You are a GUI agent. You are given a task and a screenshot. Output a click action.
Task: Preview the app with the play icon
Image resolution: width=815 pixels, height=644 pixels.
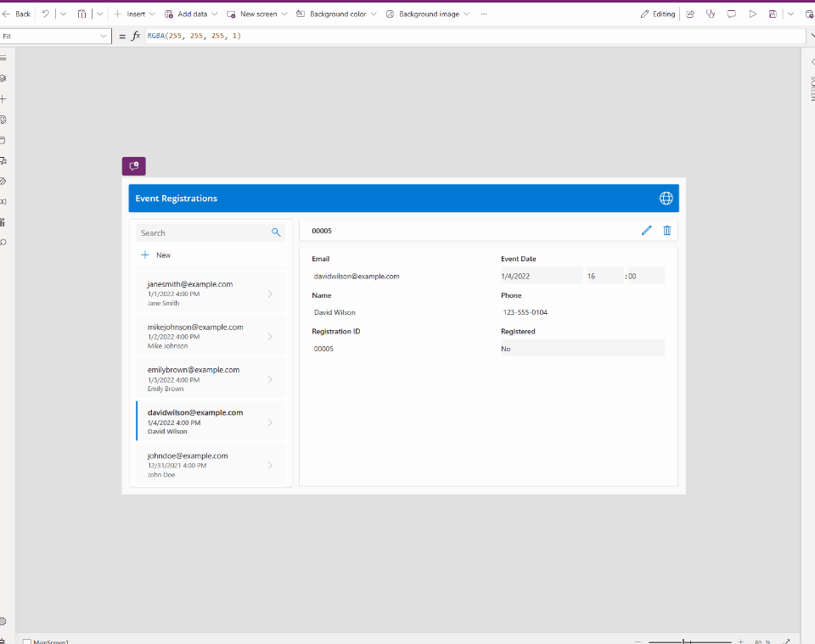(x=751, y=14)
